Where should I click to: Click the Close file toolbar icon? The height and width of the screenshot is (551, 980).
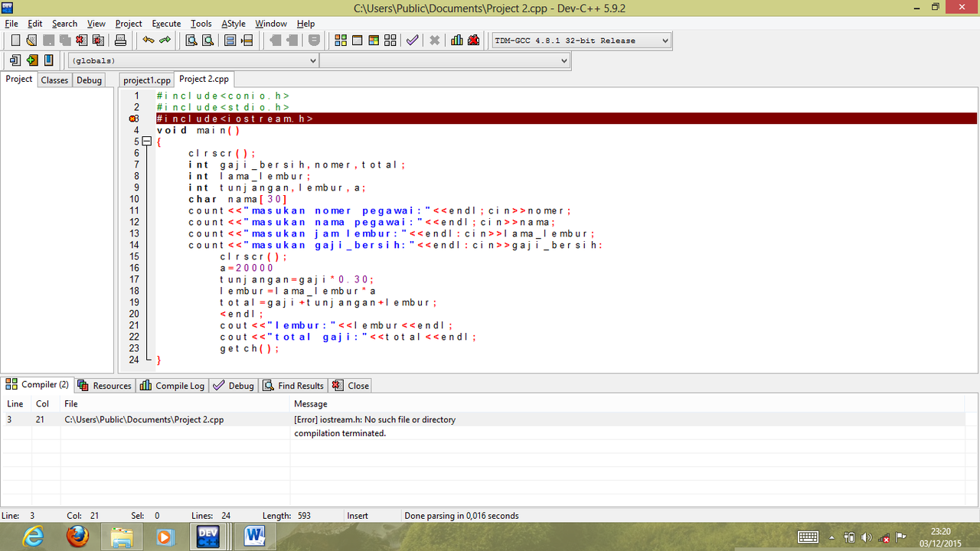click(x=81, y=41)
